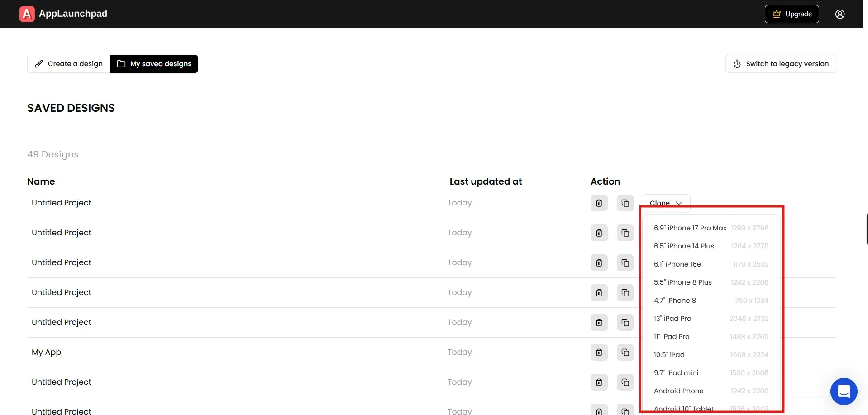Click Switch to legacy version
This screenshot has width=868, height=415.
[780, 63]
